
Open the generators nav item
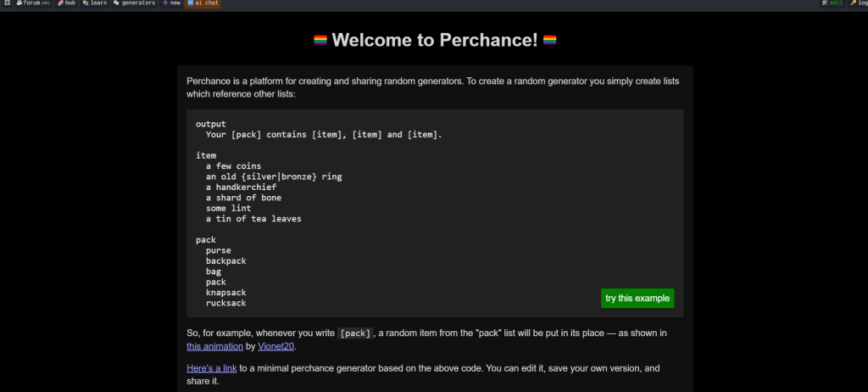pos(135,3)
